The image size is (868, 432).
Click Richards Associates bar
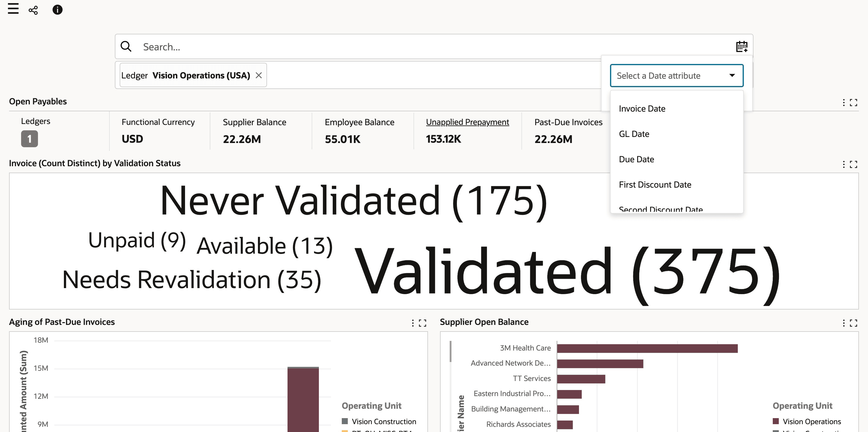(x=565, y=424)
